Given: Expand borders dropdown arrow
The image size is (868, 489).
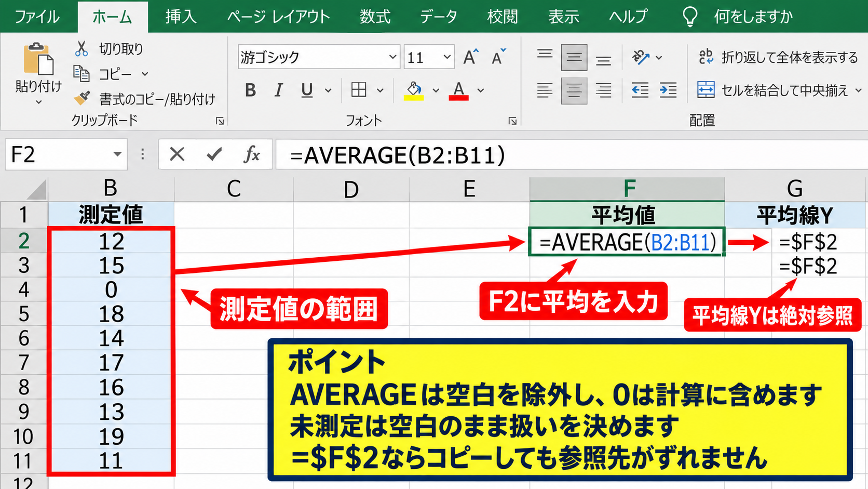Looking at the screenshot, I should (380, 91).
